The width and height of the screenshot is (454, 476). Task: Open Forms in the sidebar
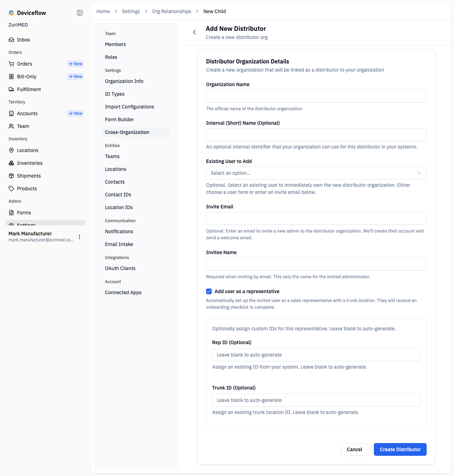tap(45, 213)
